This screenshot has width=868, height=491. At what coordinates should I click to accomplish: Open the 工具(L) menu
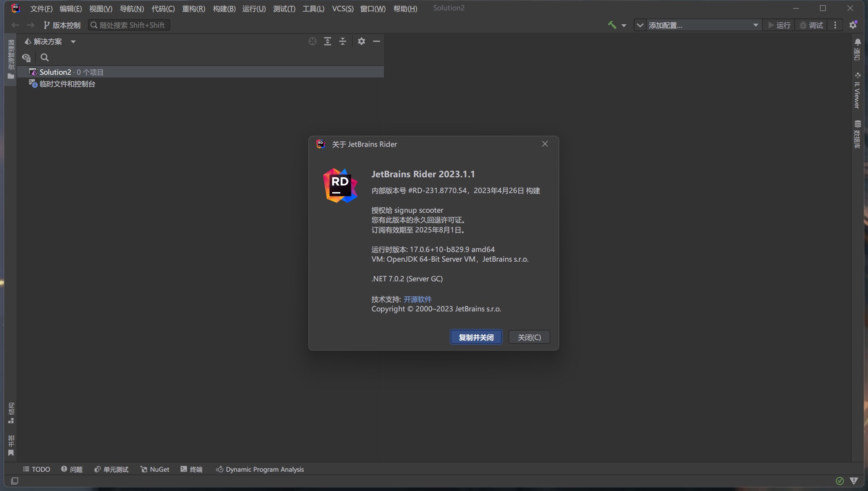[x=313, y=8]
